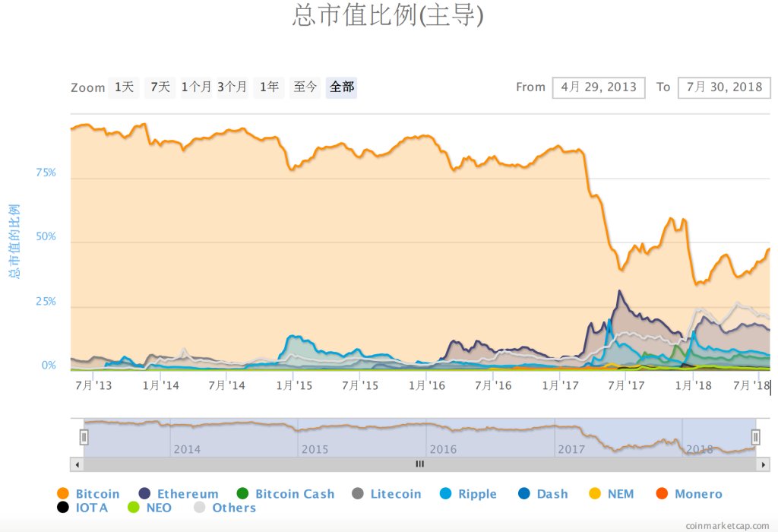Screen dimensions: 778x532
Task: Hide the NEO series via legend label
Action: tap(159, 508)
